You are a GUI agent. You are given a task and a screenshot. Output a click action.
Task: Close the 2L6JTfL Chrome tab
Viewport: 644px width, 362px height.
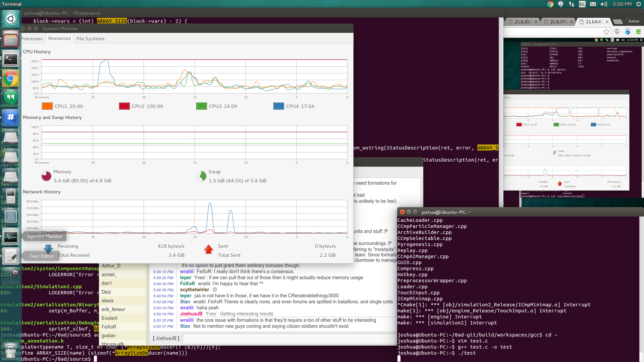(572, 22)
